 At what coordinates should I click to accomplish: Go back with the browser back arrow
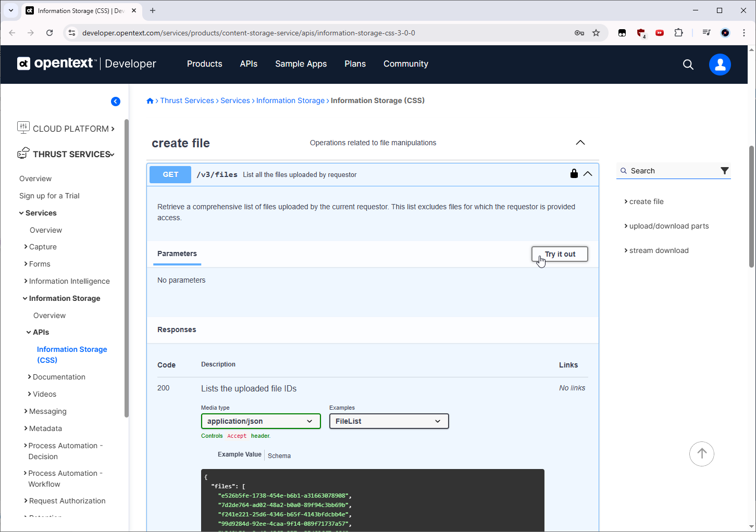[12, 33]
